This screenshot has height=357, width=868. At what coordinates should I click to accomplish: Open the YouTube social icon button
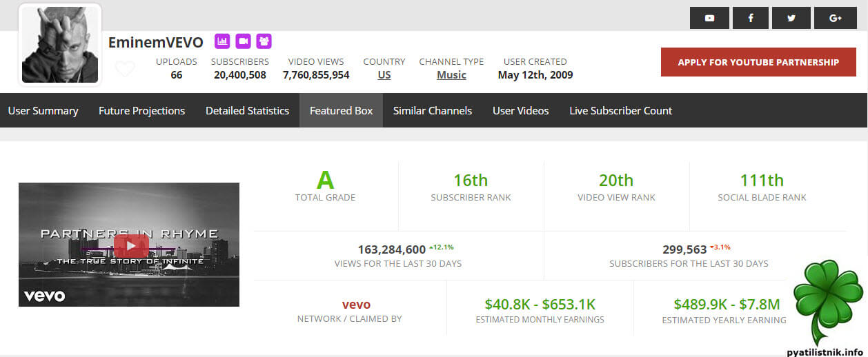[709, 18]
